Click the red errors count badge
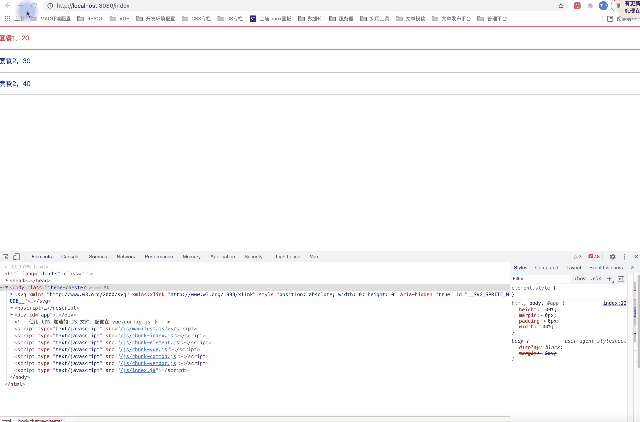640x422 pixels. (x=594, y=257)
